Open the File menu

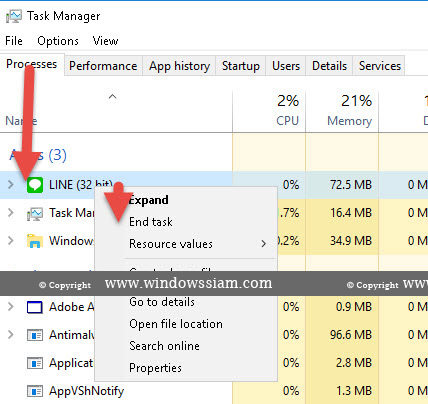coord(14,41)
